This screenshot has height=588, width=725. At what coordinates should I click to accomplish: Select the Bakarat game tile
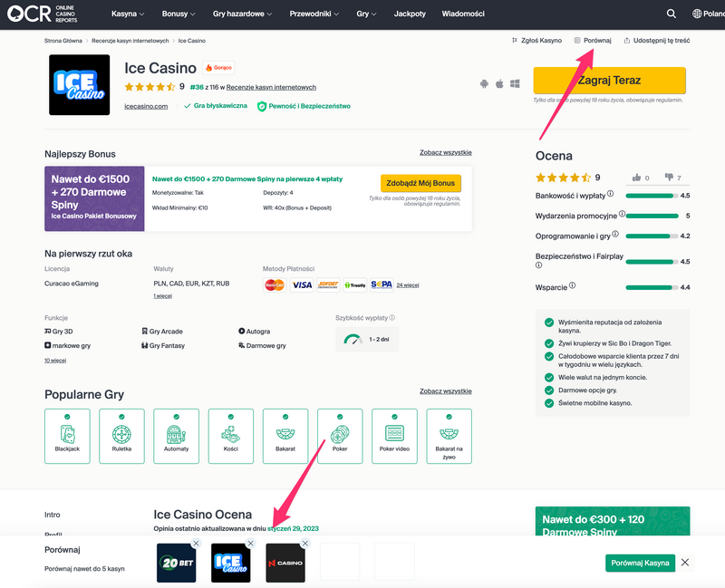(285, 436)
